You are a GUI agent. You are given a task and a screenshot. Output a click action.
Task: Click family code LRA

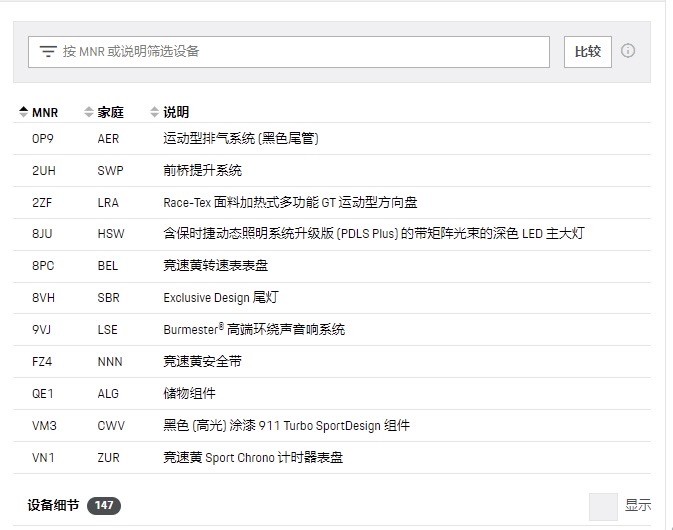(x=108, y=203)
